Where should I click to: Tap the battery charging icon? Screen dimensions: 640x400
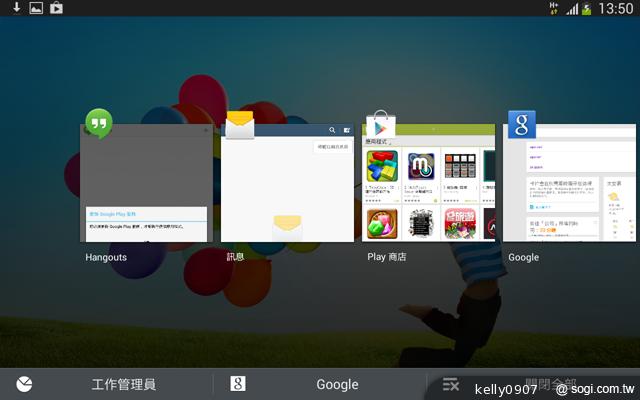[x=587, y=9]
